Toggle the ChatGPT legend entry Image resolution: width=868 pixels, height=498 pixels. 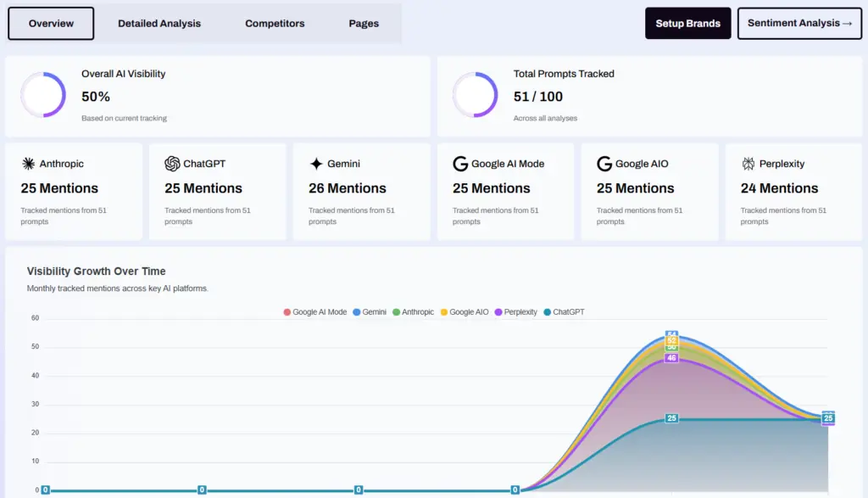pos(563,312)
